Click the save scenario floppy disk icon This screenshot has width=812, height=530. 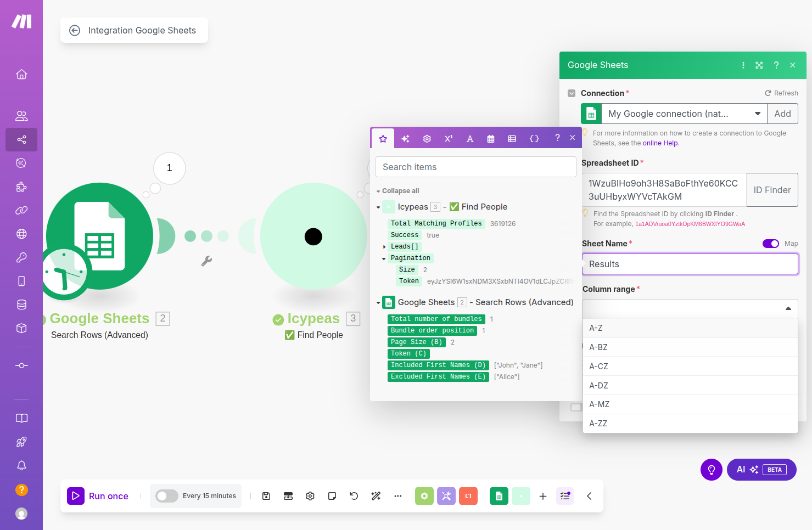coord(266,496)
